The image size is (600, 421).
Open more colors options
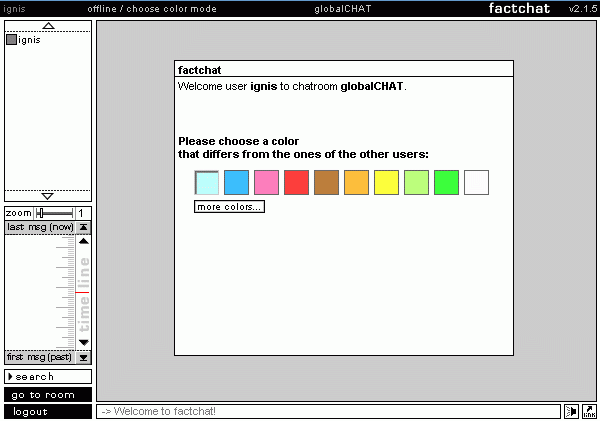point(229,207)
